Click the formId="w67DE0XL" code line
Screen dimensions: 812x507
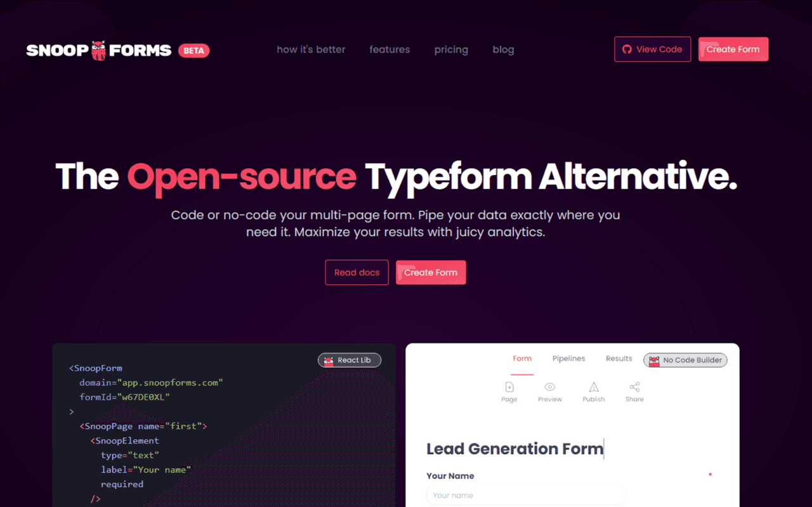[x=124, y=397]
